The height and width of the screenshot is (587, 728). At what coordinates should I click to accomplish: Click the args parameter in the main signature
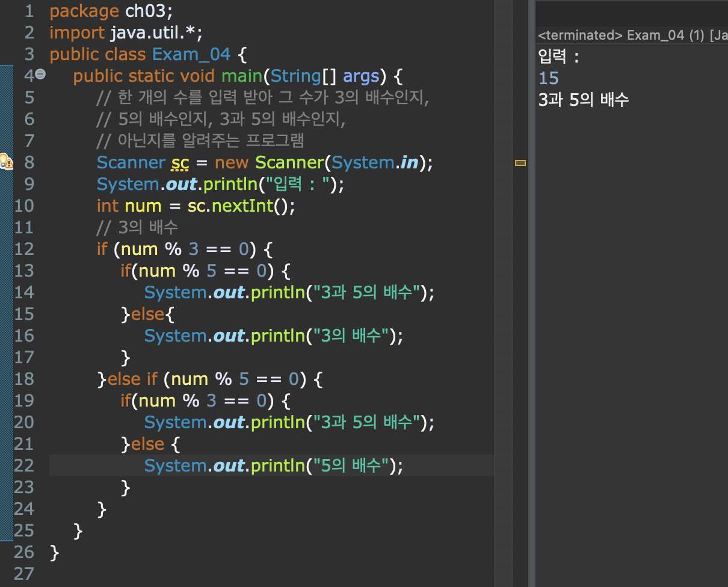pos(361,76)
